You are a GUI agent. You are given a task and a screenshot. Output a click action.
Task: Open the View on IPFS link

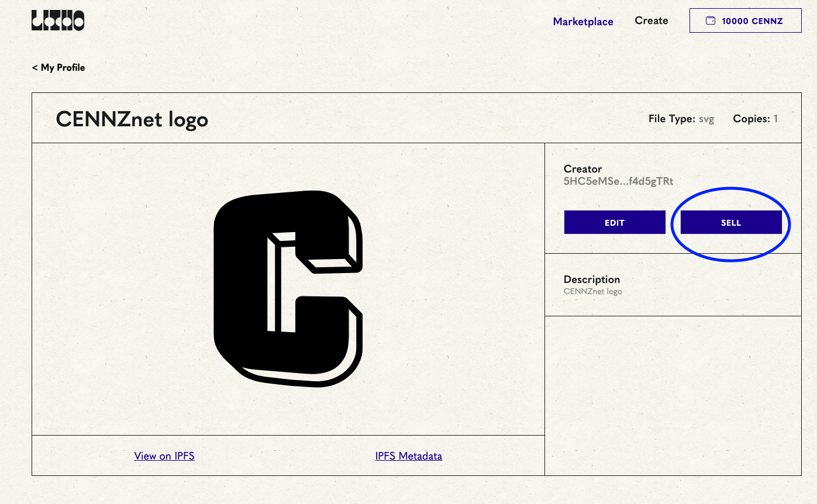coord(164,456)
